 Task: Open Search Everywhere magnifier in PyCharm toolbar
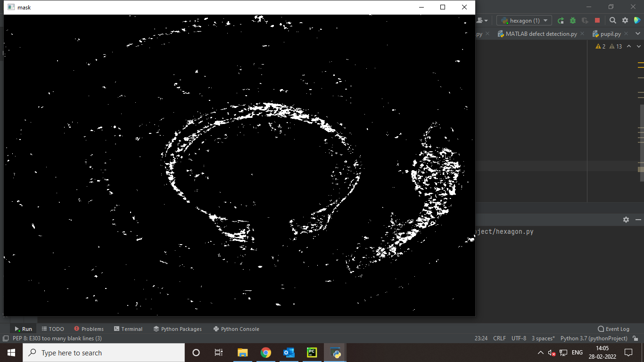coord(613,20)
